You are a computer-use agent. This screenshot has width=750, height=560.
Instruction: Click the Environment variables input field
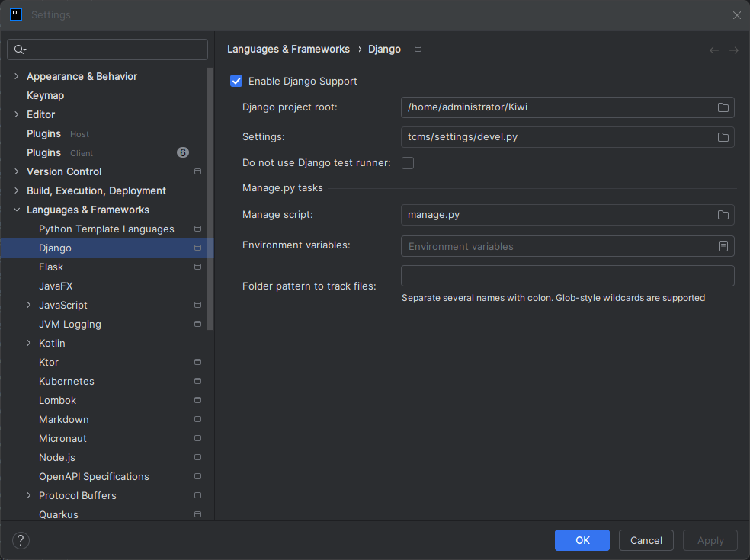tap(567, 246)
